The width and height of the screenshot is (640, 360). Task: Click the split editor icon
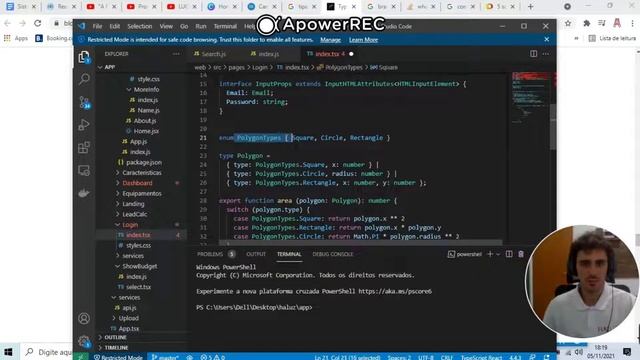[x=533, y=54]
